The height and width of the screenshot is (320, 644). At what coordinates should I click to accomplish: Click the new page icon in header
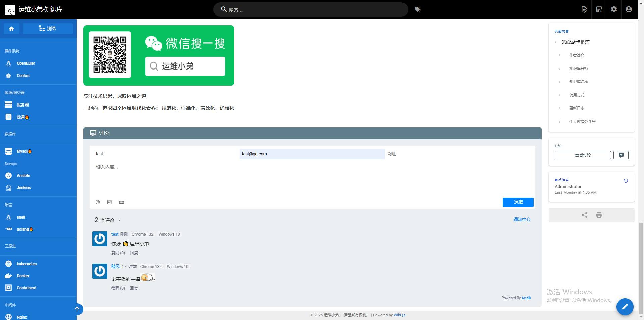[599, 9]
